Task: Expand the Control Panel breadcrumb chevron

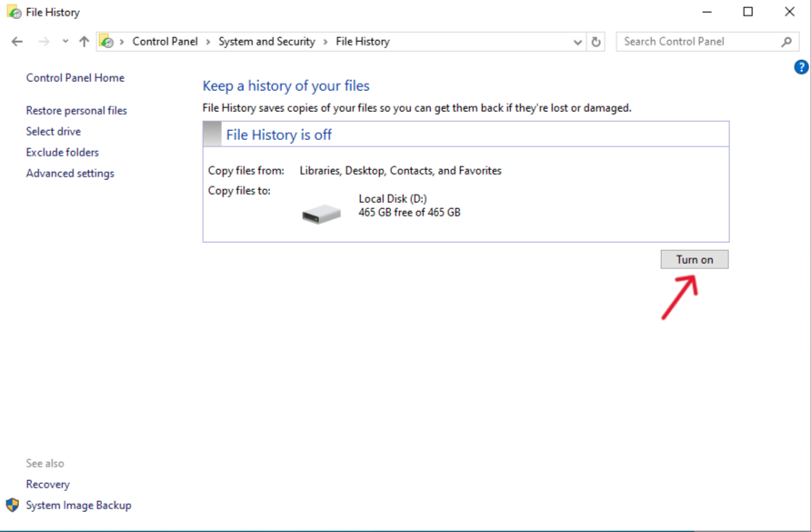Action: tap(208, 41)
